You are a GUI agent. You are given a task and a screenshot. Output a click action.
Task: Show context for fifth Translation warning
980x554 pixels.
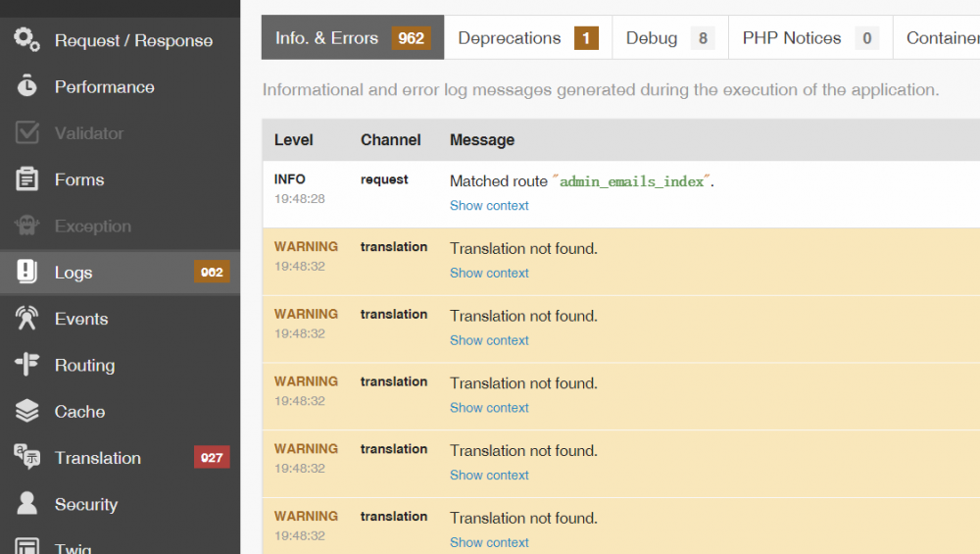[489, 542]
